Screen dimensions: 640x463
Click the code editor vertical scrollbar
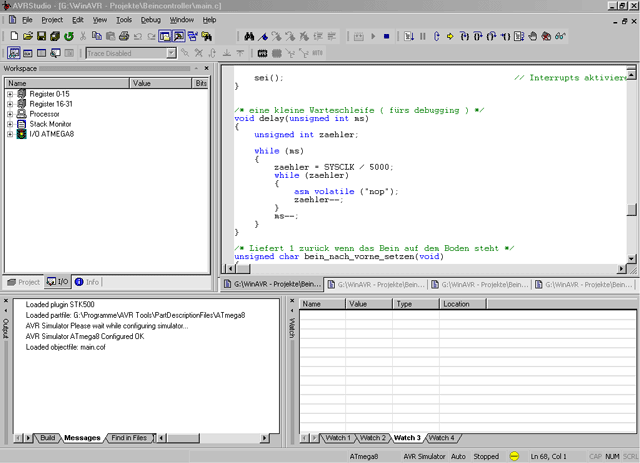(x=631, y=150)
